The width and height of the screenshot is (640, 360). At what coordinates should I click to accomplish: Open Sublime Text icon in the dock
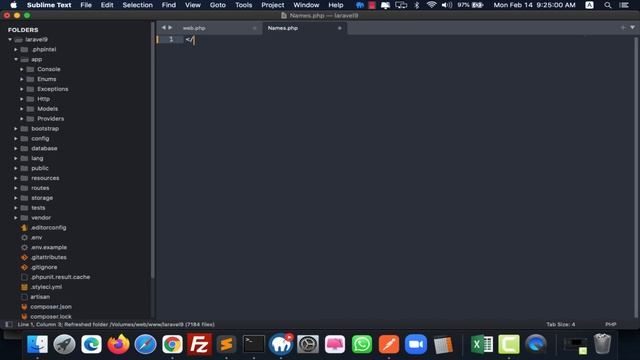(x=227, y=344)
